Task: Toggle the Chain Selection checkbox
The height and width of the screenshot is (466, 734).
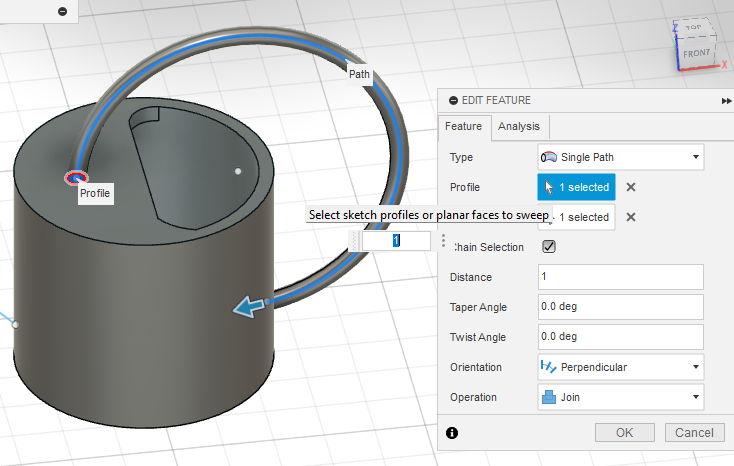Action: [548, 247]
